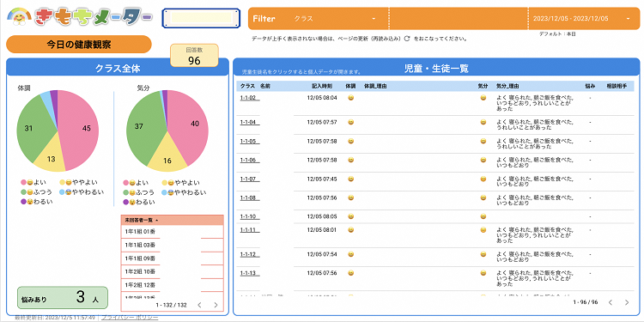Click the 体調 emoji in row 1-1-13
The height and width of the screenshot is (322, 644).
point(350,273)
